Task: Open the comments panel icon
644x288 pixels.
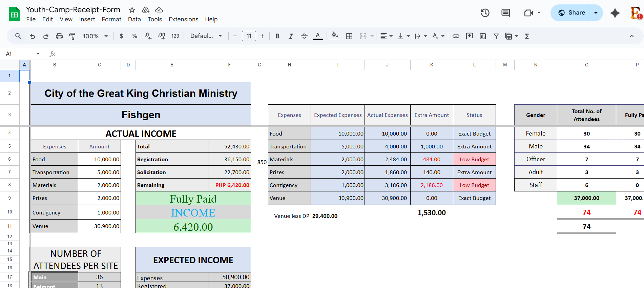Action: 506,13
